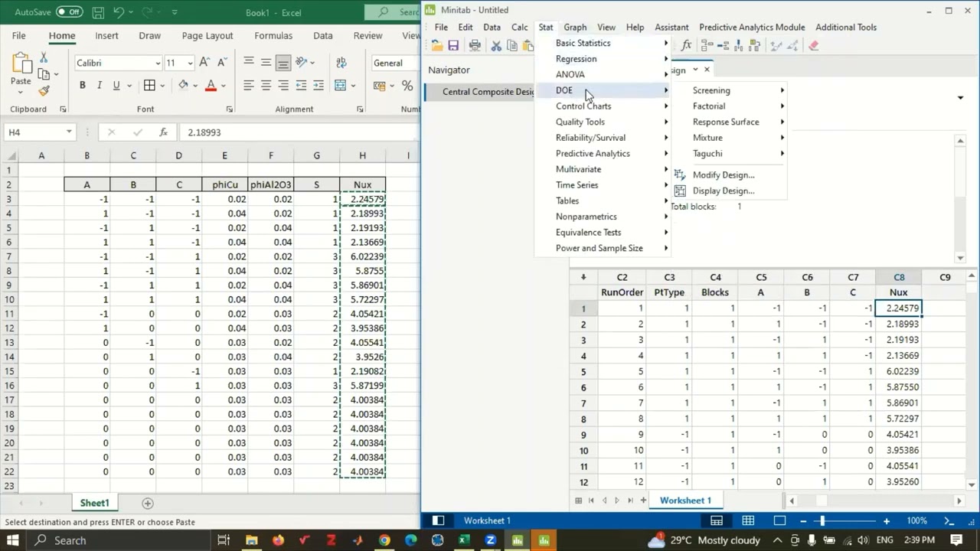Click the Excel formula bar showing 2.18993
980x551 pixels.
point(299,132)
